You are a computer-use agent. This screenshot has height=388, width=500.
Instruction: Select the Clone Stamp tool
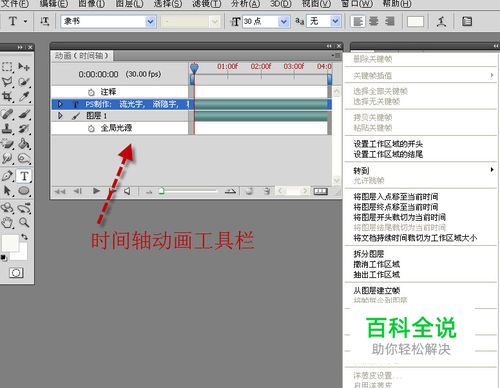pyautogui.click(x=7, y=129)
